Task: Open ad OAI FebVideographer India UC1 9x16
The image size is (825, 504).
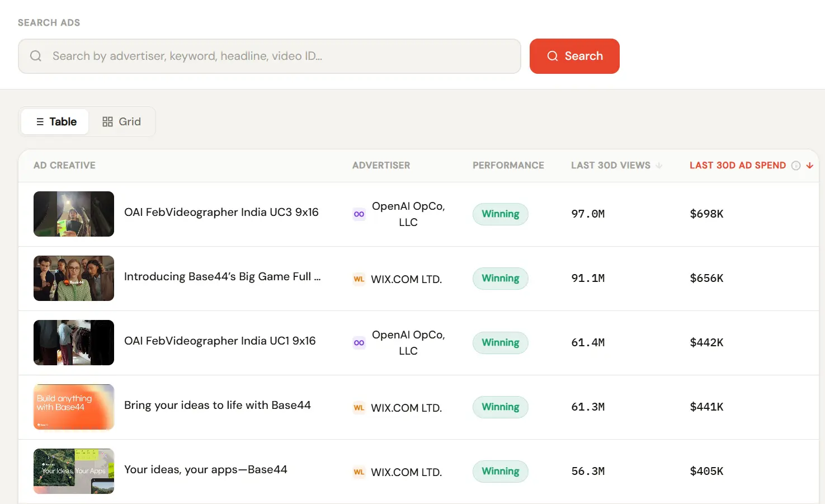Action: [x=220, y=341]
